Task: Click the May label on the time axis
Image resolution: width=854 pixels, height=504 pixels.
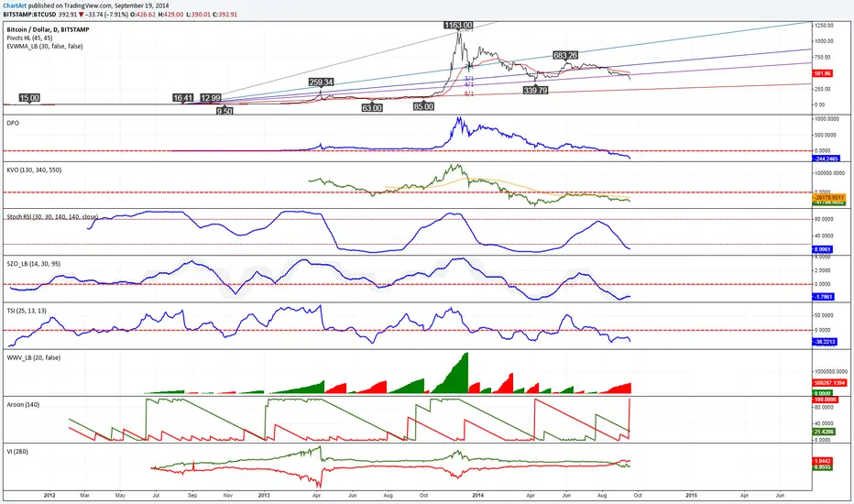Action: click(120, 495)
